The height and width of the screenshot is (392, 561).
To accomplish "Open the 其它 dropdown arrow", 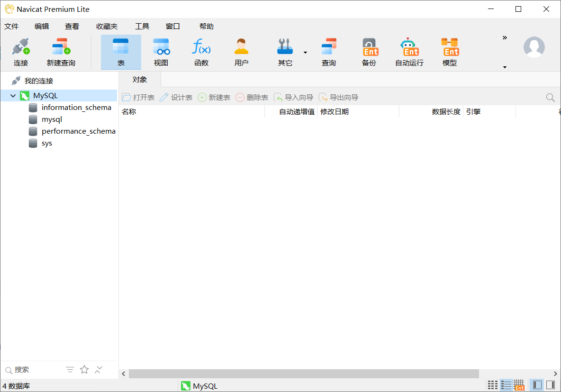I will coord(305,53).
